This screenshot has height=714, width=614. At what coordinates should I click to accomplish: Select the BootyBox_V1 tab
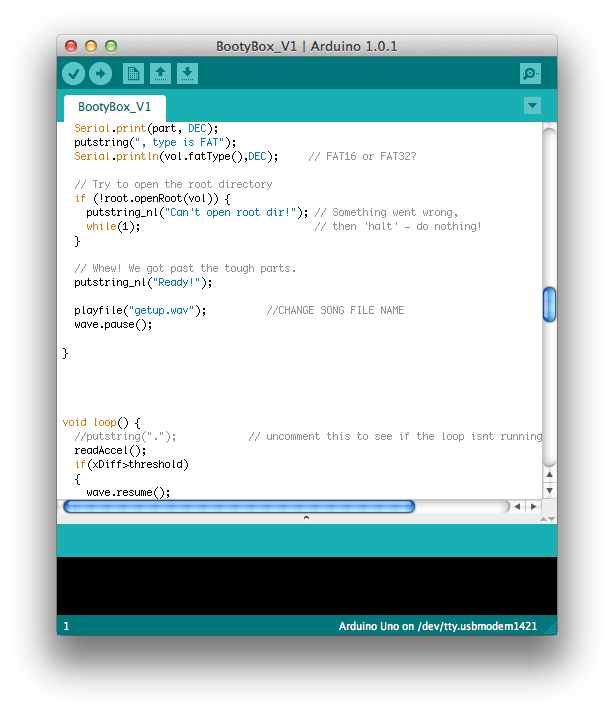pos(115,107)
